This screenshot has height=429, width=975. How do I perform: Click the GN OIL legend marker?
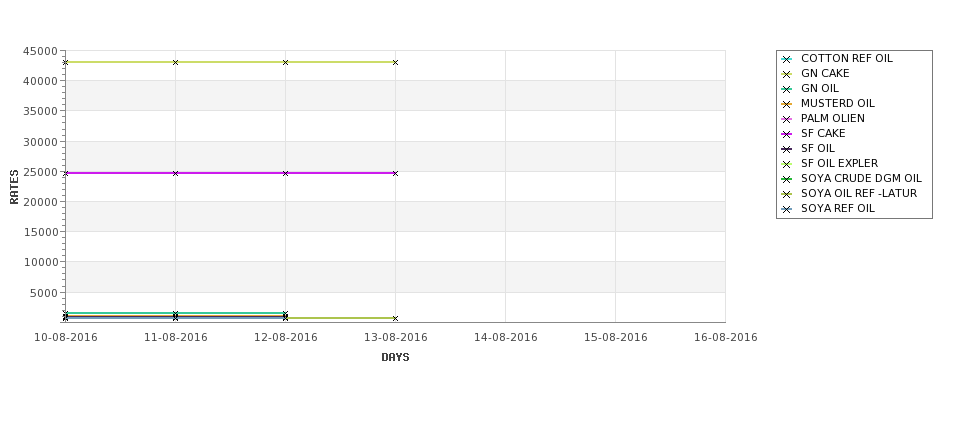787,89
